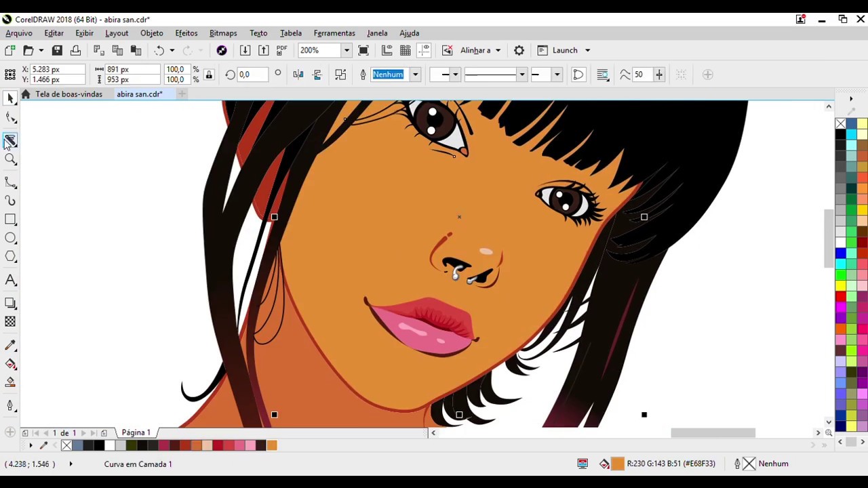Screen dimensions: 868x488
Task: Create a new document
Action: (9, 50)
